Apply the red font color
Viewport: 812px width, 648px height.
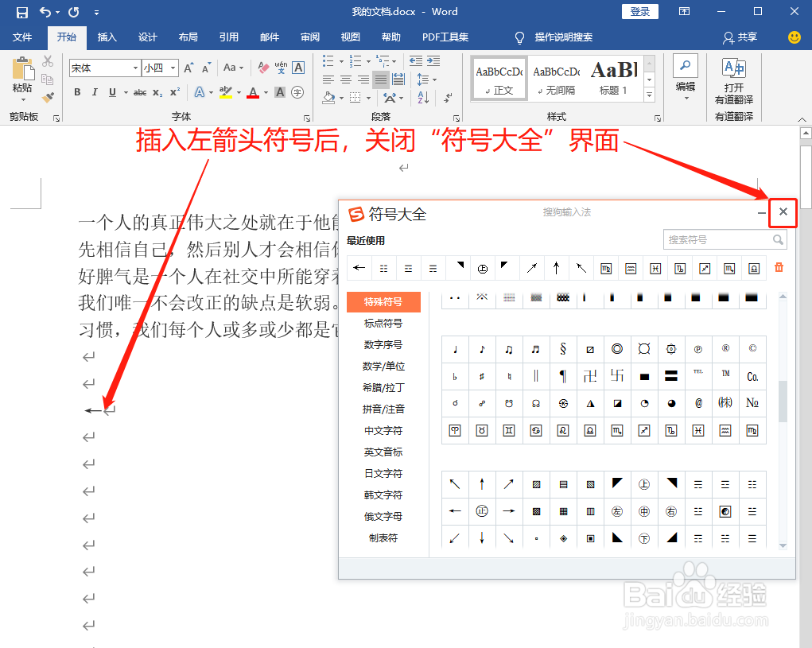click(253, 92)
